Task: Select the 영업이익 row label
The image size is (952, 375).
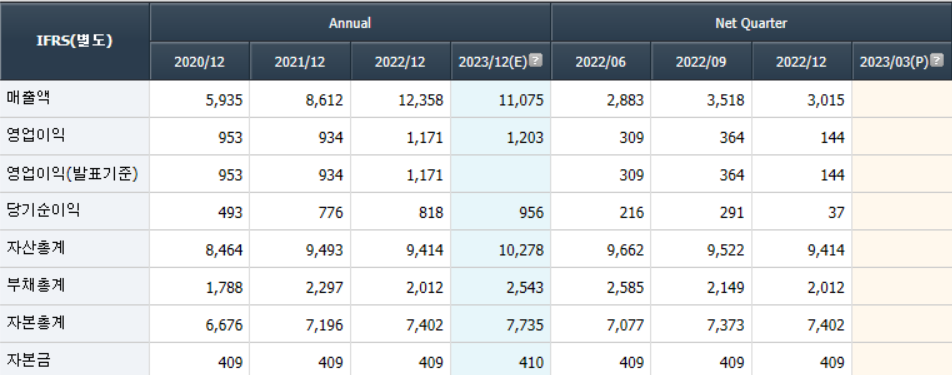Action: pyautogui.click(x=35, y=136)
